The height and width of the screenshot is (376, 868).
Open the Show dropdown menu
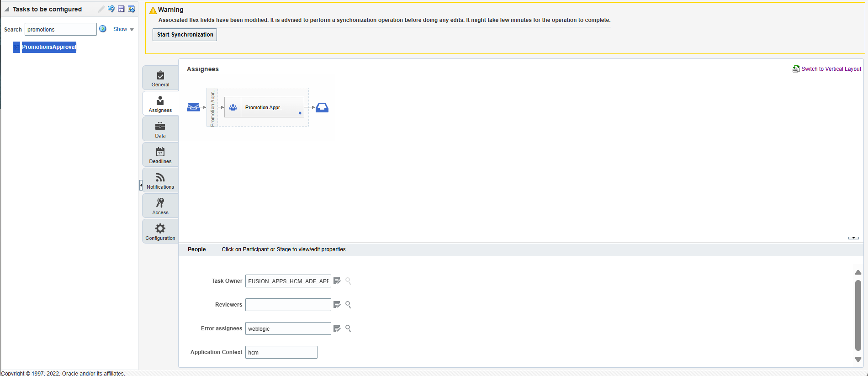[x=123, y=29]
